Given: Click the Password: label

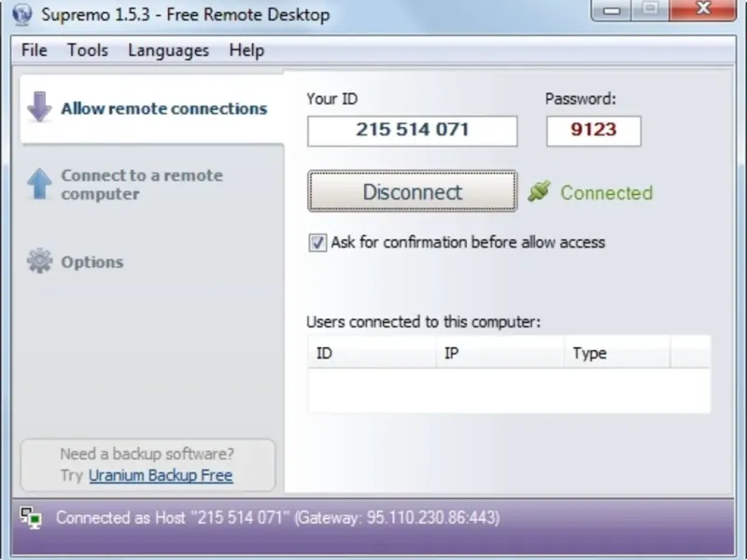Looking at the screenshot, I should pyautogui.click(x=581, y=99).
